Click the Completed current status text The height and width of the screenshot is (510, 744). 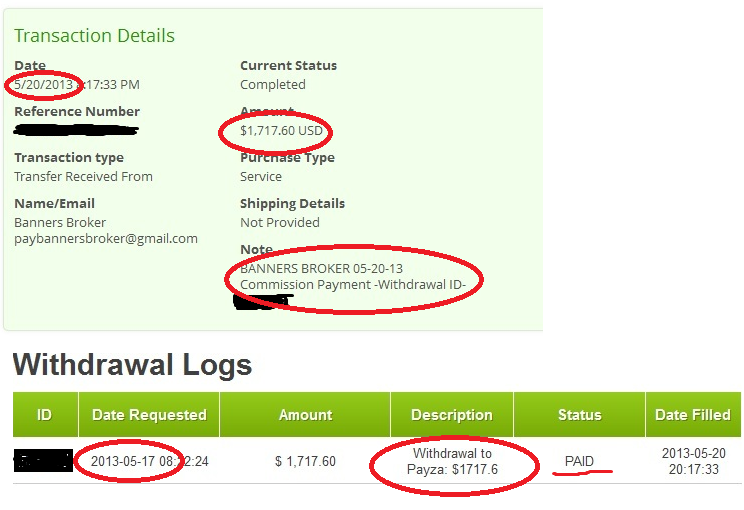pyautogui.click(x=272, y=85)
